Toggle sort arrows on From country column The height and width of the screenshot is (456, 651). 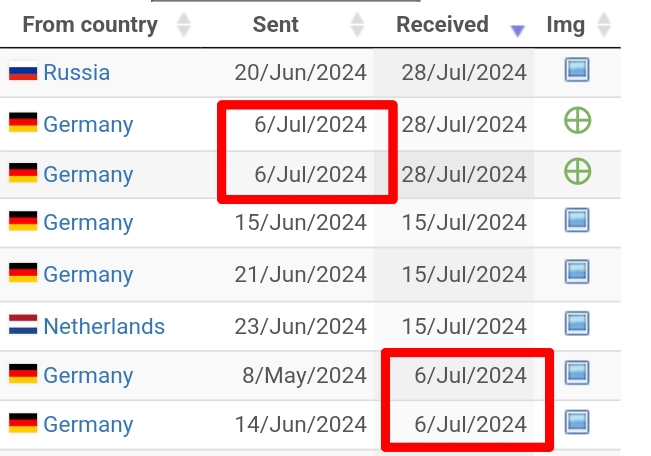click(x=184, y=25)
